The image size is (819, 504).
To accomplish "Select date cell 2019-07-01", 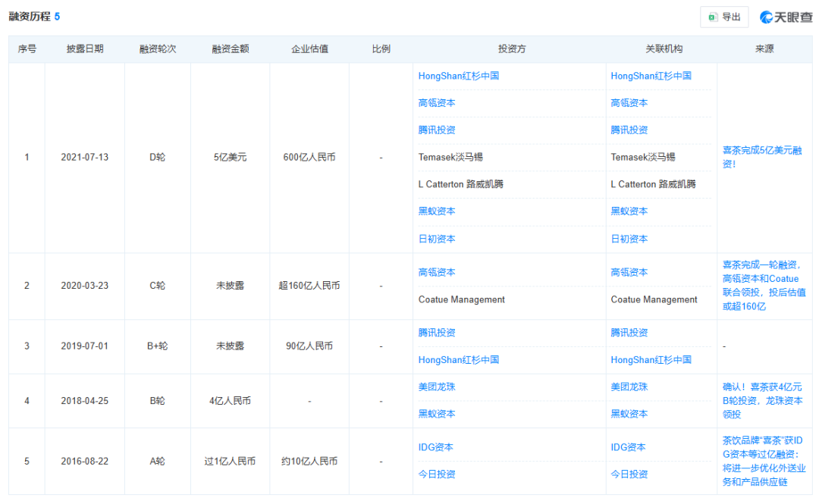I will tap(85, 346).
